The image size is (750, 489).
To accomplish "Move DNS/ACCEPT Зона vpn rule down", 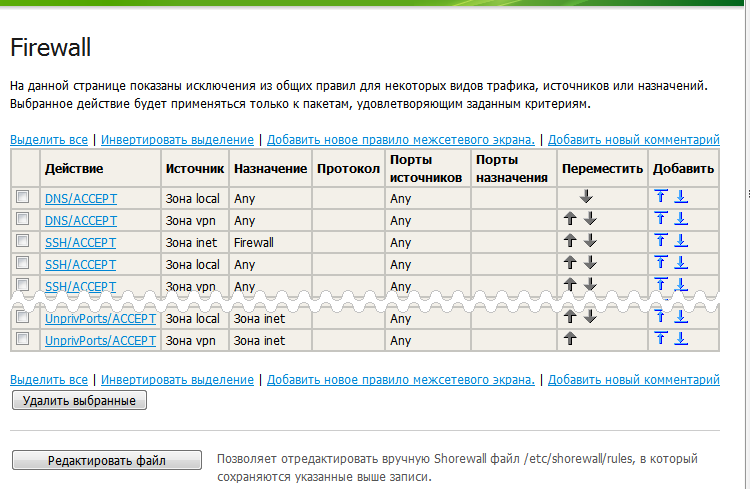I will pyautogui.click(x=590, y=219).
